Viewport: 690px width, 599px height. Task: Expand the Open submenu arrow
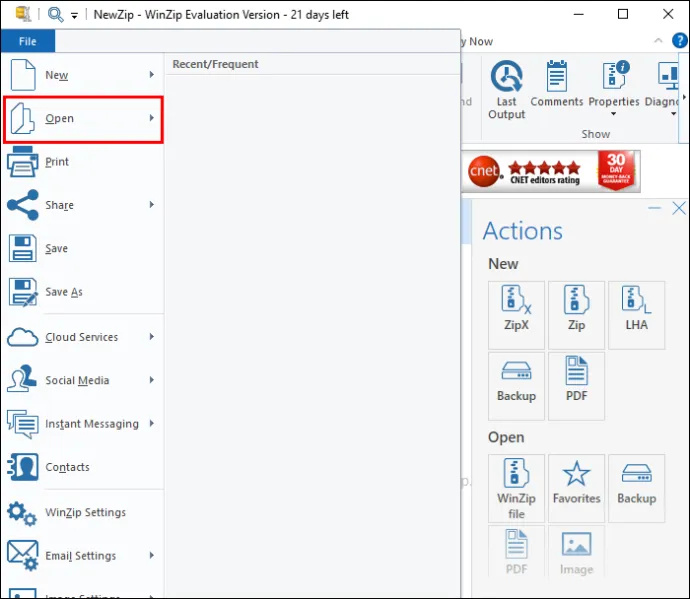151,118
